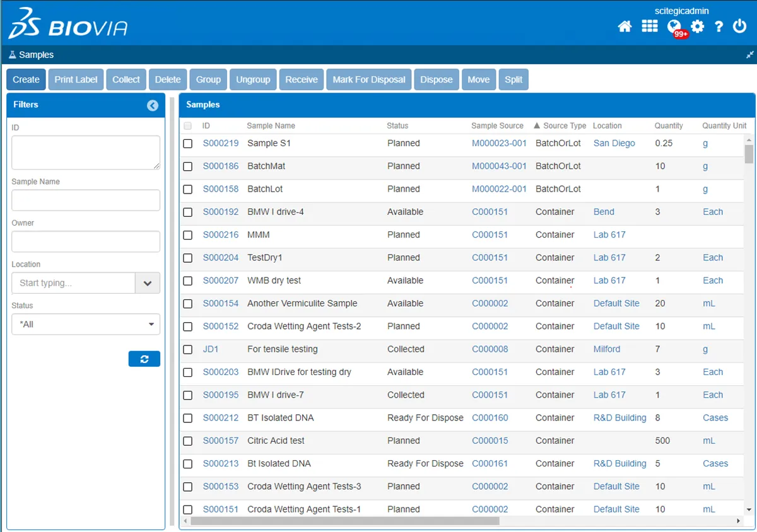Check the checkbox for sample JD1
Screen dimensions: 757x532
[187, 349]
